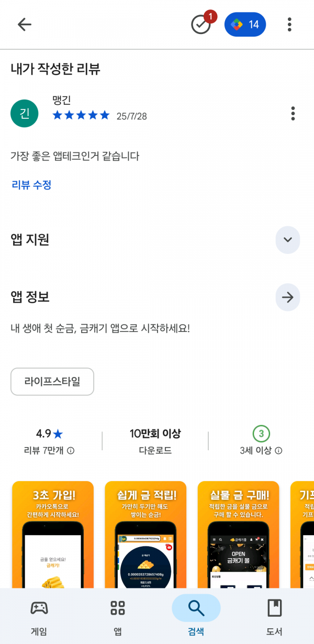This screenshot has height=644, width=314.
Task: Open Play Points badge showing 14
Action: pyautogui.click(x=245, y=25)
